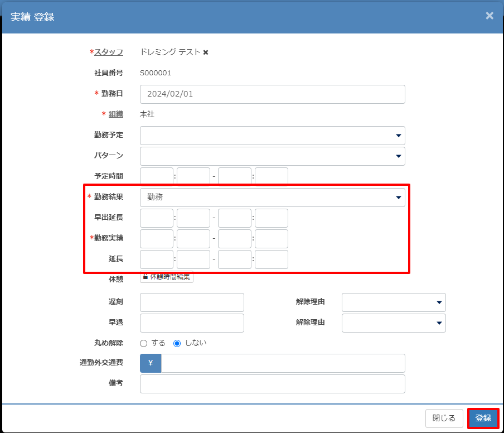Viewport: 504px width, 433px height.
Task: Click the 勤務実績 start hour field
Action: coord(157,238)
